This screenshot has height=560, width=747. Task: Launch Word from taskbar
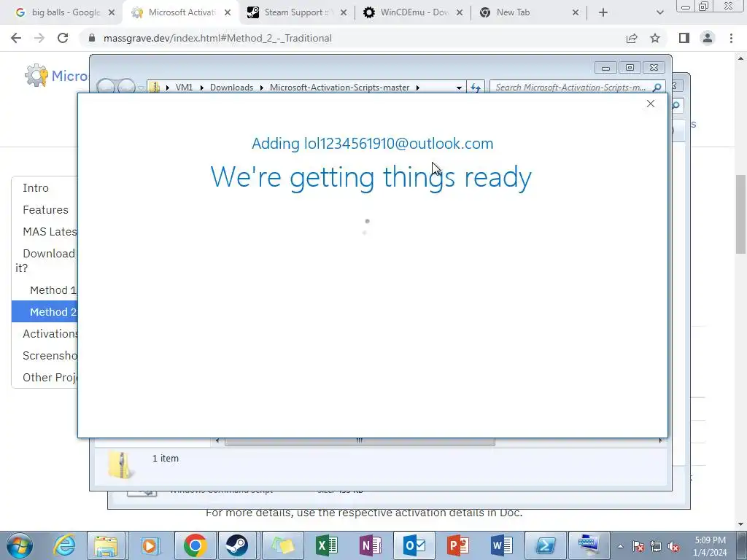pyautogui.click(x=502, y=545)
